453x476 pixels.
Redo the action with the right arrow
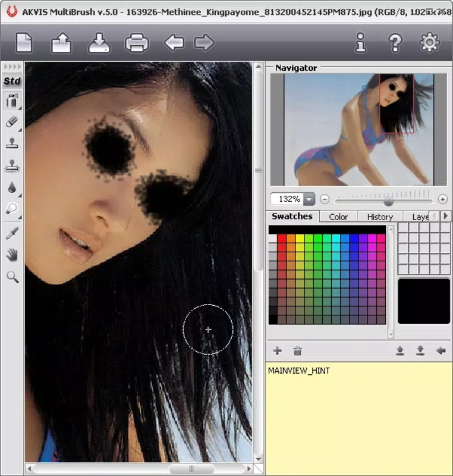(204, 42)
